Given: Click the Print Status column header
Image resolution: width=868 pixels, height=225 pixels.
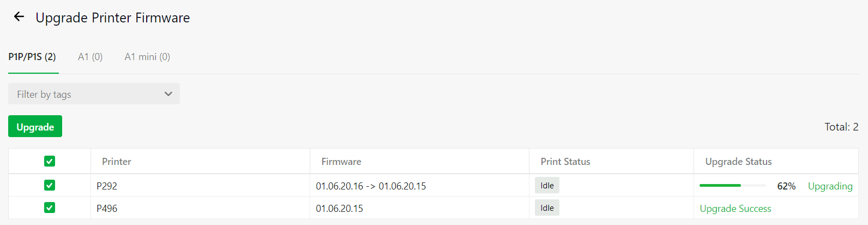Looking at the screenshot, I should click(565, 162).
